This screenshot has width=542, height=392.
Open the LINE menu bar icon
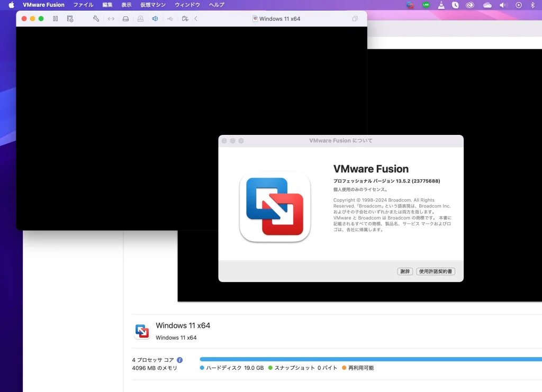tap(426, 5)
